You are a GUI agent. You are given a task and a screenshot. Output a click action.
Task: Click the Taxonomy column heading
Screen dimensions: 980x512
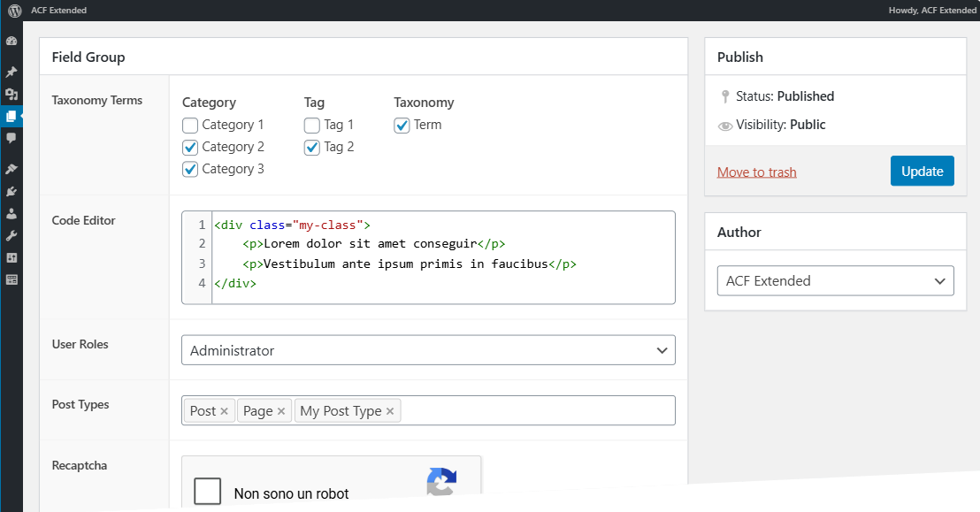pos(424,103)
